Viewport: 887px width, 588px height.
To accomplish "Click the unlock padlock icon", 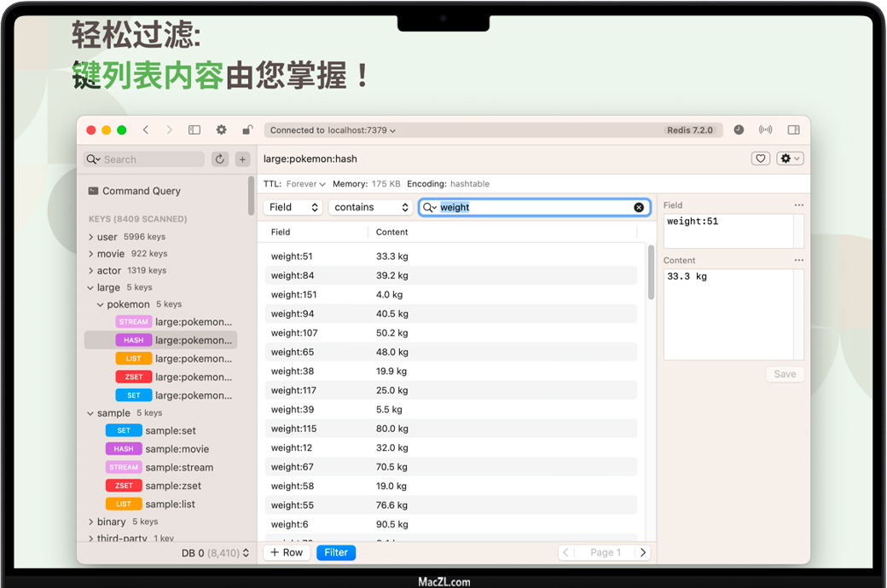I will point(247,130).
